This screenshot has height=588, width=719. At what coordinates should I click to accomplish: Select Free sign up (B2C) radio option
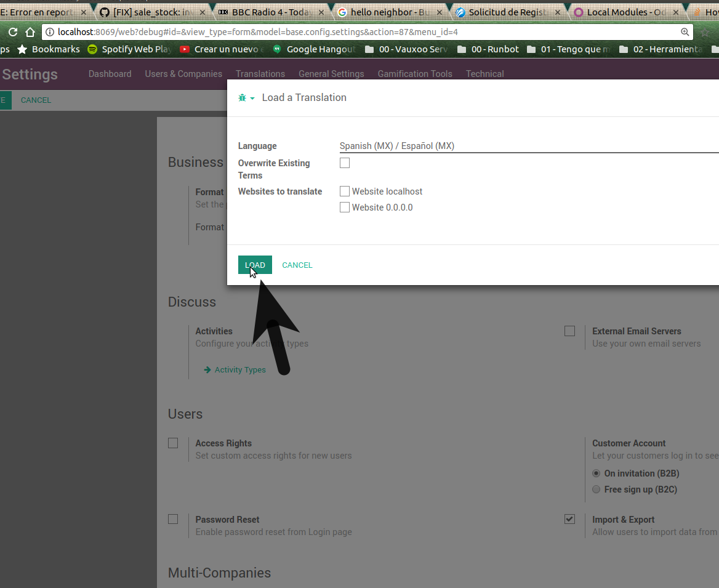pyautogui.click(x=596, y=489)
